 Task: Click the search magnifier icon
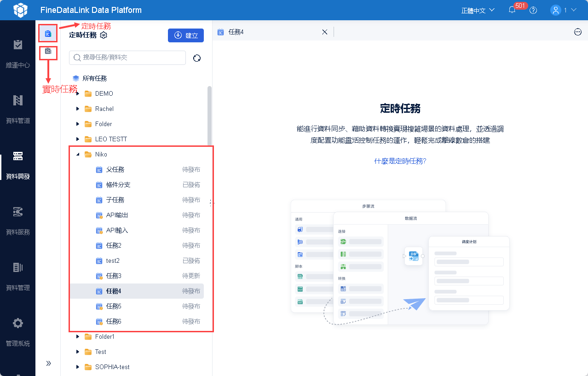pyautogui.click(x=77, y=58)
